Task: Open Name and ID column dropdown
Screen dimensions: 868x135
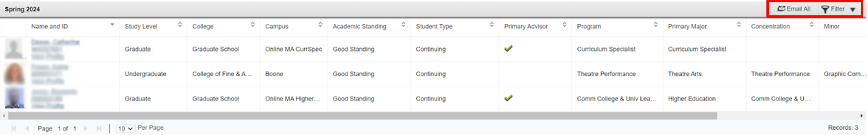Action: [112, 25]
